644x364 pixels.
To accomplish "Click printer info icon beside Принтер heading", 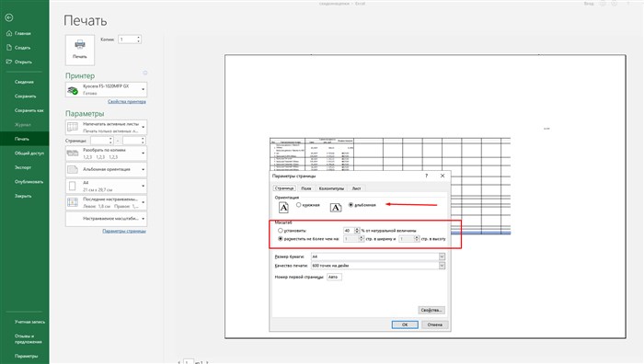I will pos(145,73).
